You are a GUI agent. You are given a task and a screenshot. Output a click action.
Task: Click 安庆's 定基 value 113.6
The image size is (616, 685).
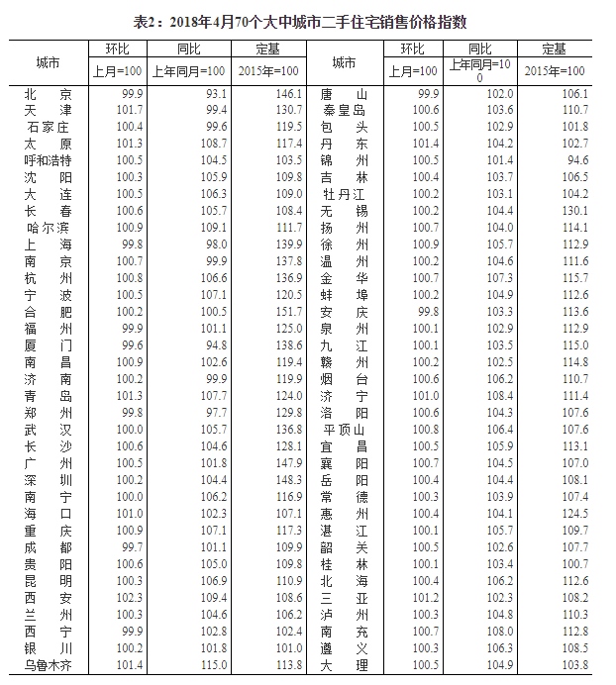(x=575, y=312)
